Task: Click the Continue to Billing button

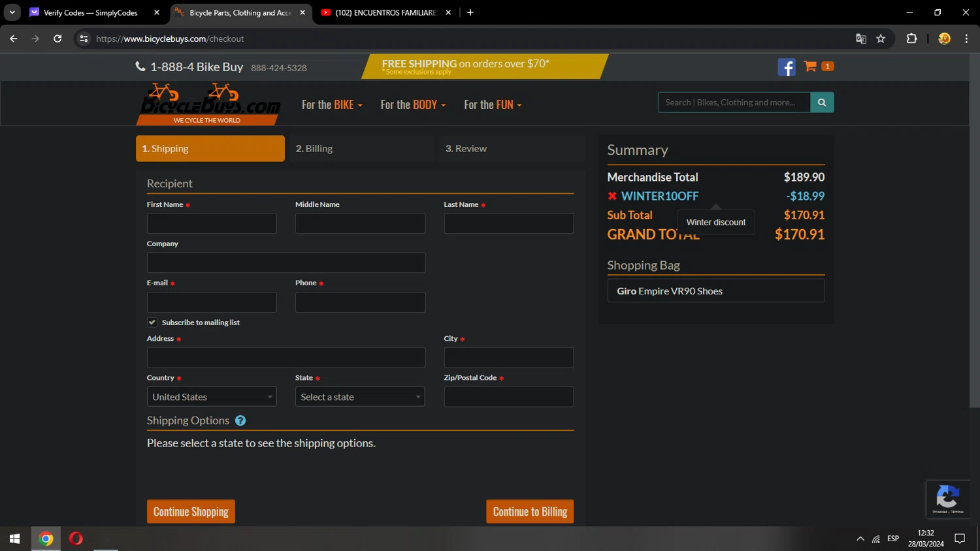Action: (x=530, y=512)
